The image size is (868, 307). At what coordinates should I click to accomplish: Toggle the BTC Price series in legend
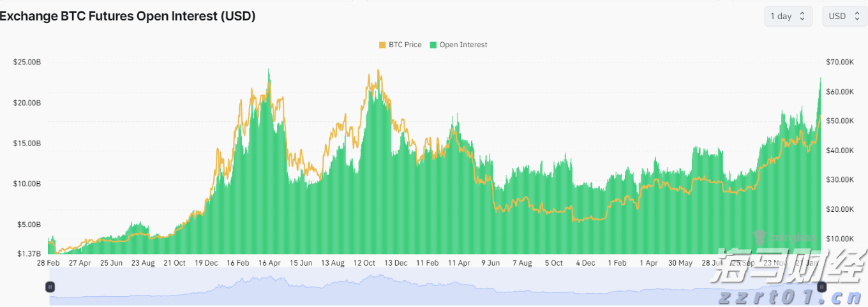tap(405, 45)
